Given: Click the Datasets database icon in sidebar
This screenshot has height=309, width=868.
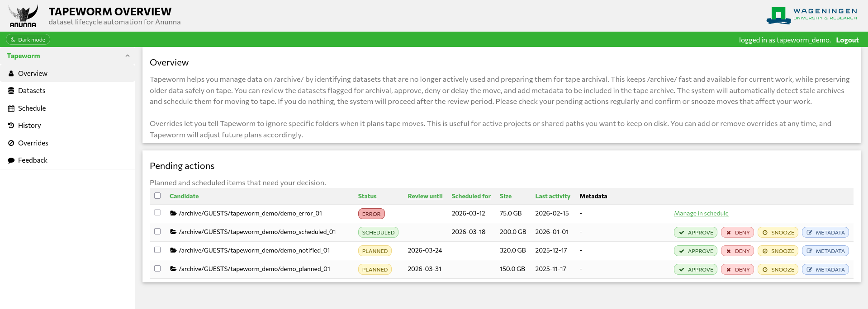Looking at the screenshot, I should pos(11,91).
